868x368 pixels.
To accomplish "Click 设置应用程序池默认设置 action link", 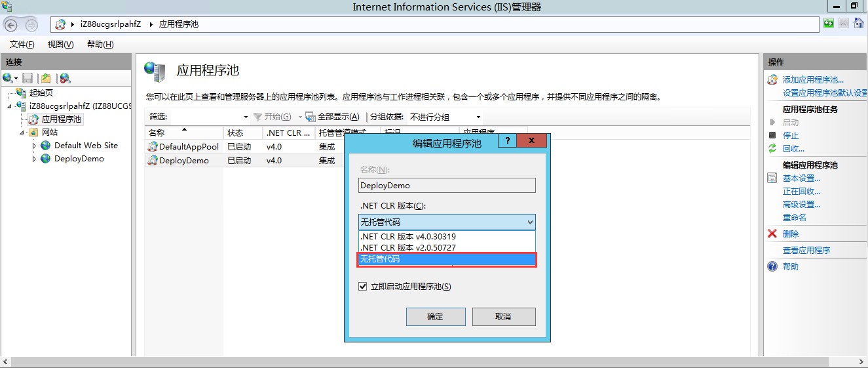I will [825, 92].
